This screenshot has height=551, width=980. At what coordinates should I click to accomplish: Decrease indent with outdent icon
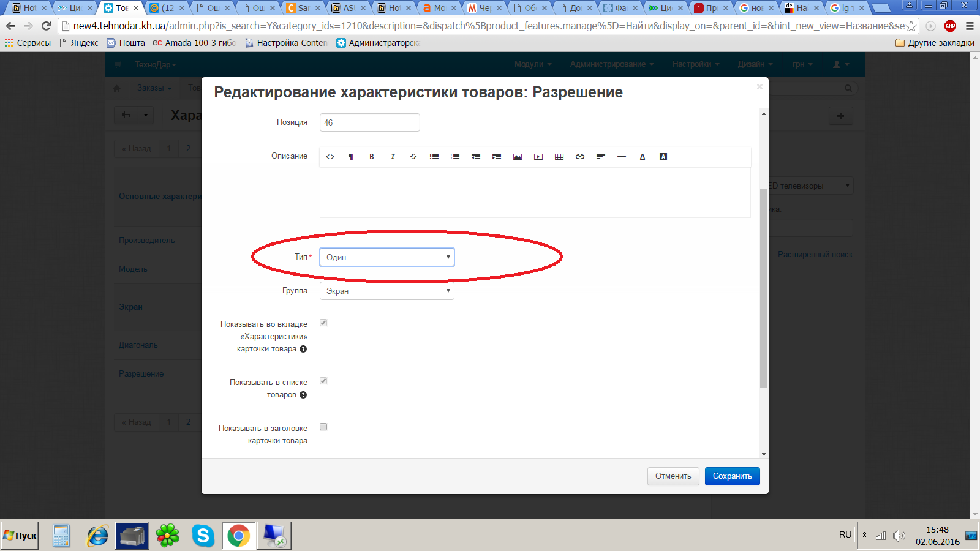pyautogui.click(x=476, y=157)
